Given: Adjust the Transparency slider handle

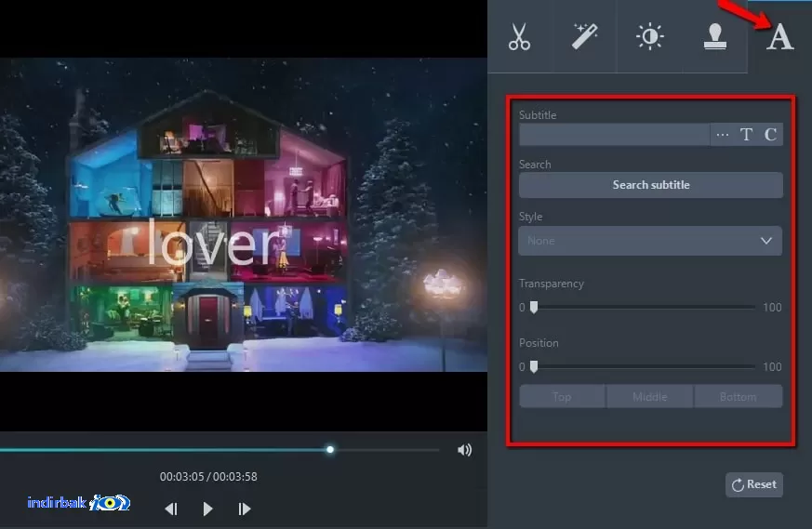Looking at the screenshot, I should click(534, 308).
